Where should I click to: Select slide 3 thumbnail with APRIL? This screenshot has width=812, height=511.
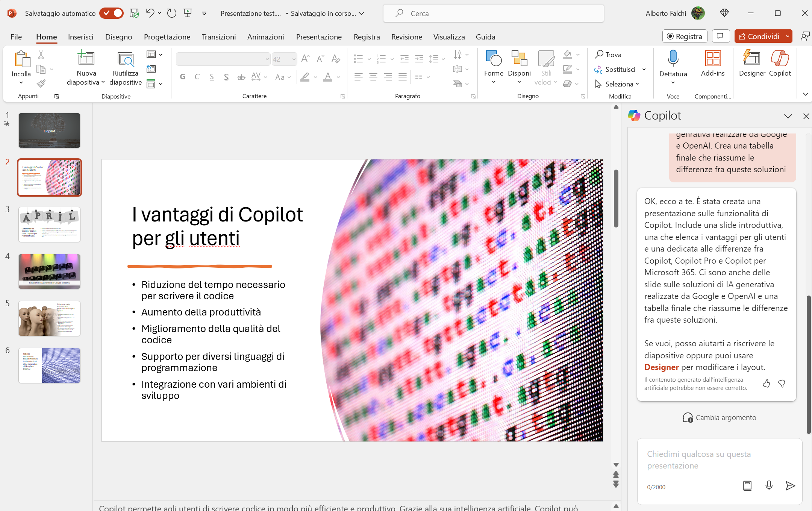(49, 224)
